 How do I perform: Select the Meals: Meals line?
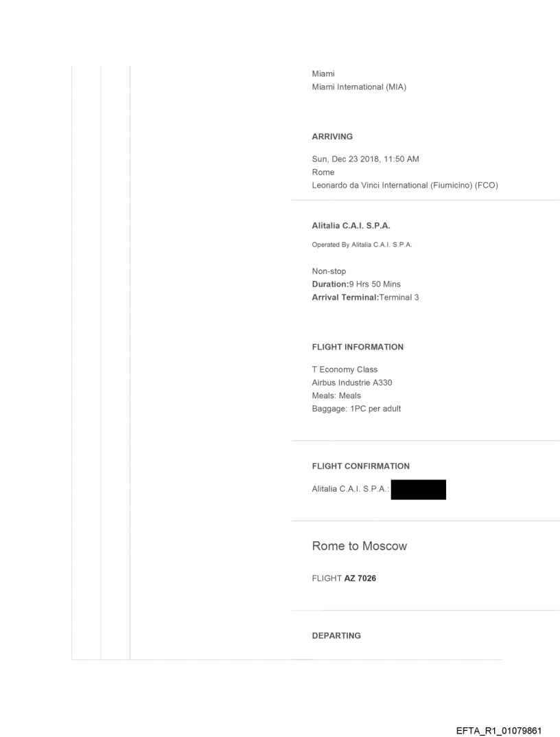336,396
